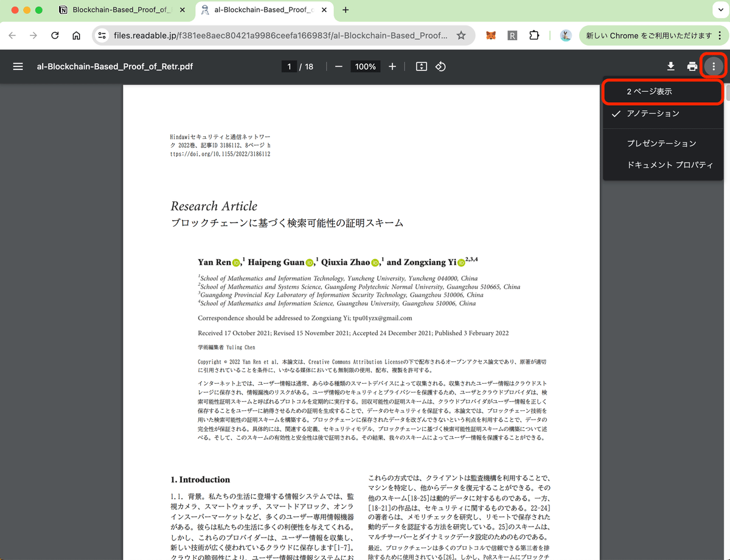Open a new browser tab
Screen dimensions: 730x560
pos(346,10)
